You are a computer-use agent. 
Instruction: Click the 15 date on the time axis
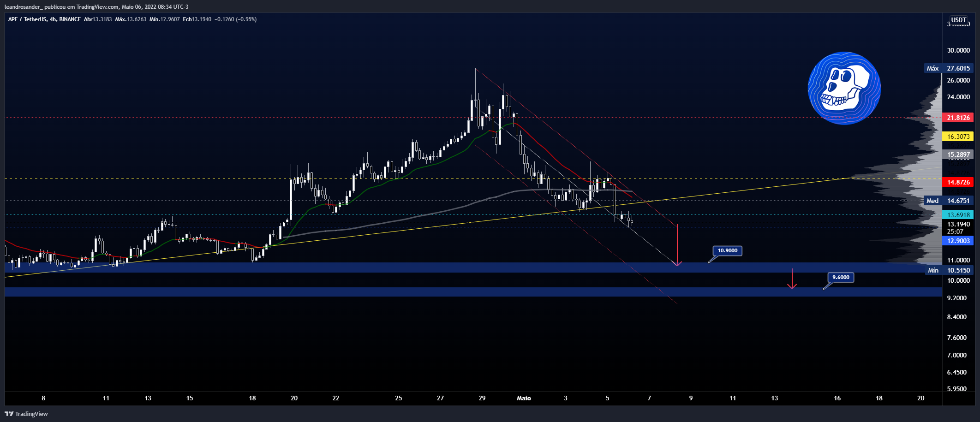click(190, 398)
